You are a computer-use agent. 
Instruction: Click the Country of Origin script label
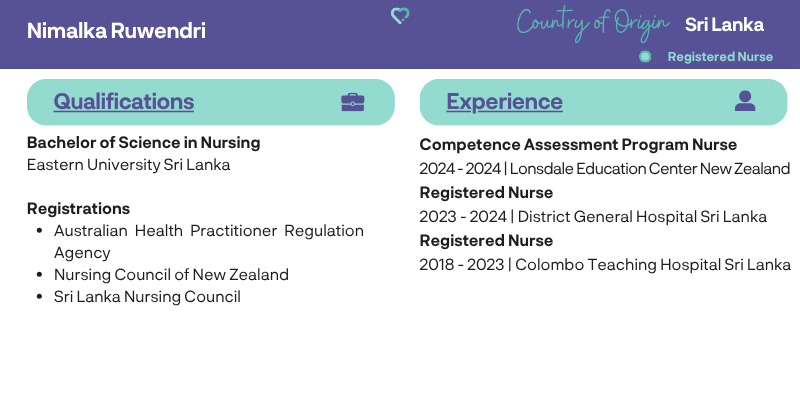click(592, 23)
